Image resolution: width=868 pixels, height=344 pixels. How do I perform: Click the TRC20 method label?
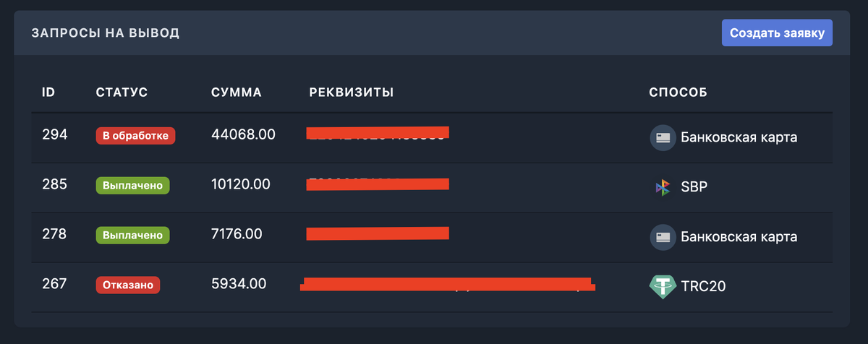(703, 287)
